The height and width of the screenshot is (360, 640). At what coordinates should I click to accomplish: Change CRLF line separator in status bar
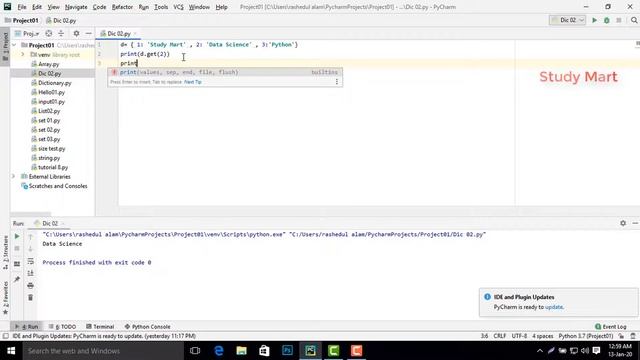(x=500, y=336)
